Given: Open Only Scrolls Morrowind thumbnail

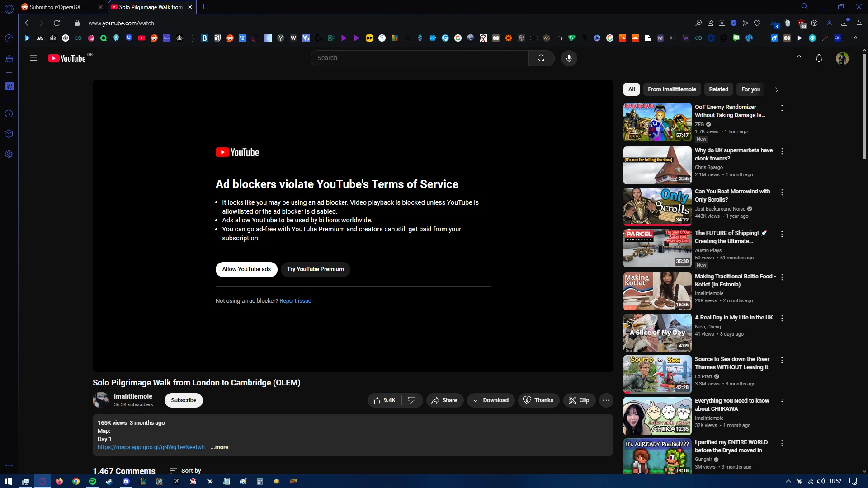Looking at the screenshot, I should [x=657, y=206].
